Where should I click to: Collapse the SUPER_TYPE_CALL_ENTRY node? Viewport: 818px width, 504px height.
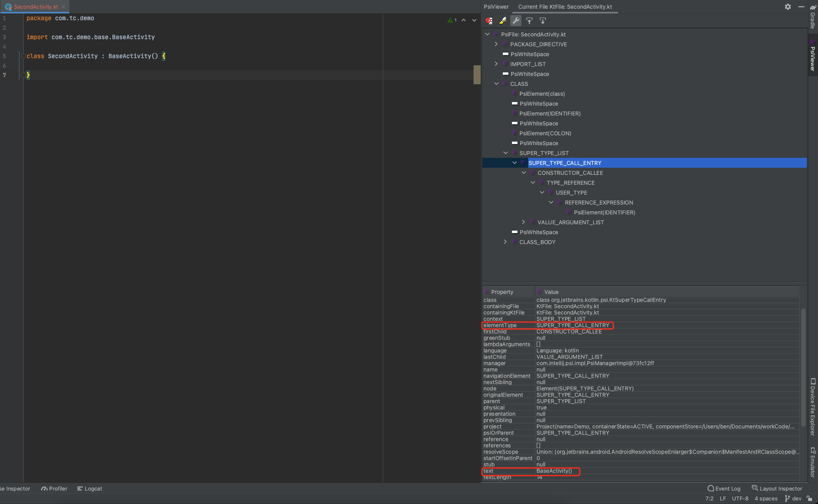coord(515,163)
